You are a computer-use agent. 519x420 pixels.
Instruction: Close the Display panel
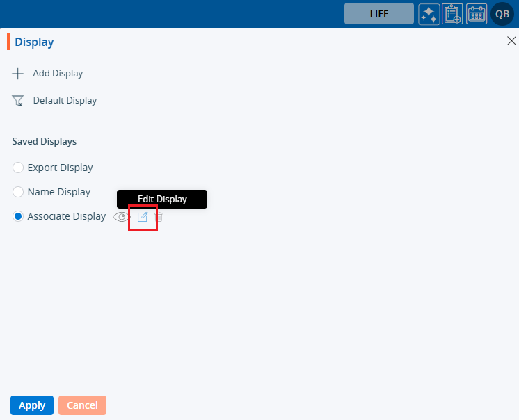coord(511,41)
